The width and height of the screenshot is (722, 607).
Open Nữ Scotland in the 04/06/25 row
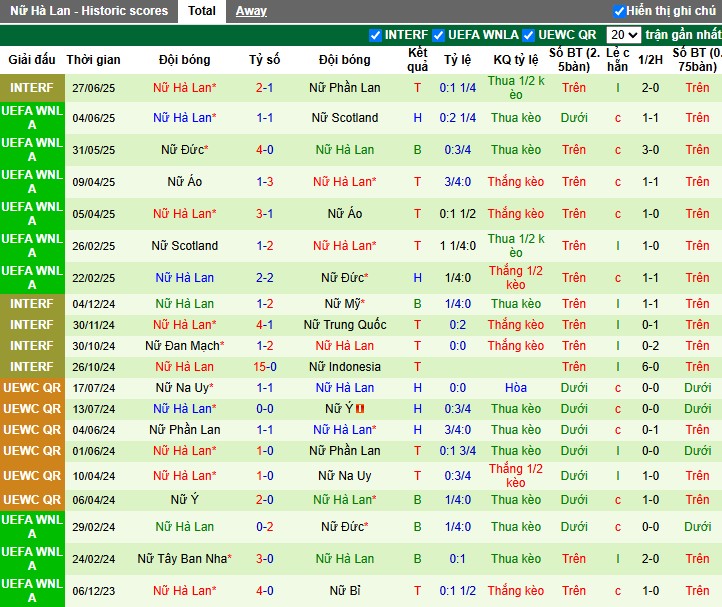(x=344, y=118)
